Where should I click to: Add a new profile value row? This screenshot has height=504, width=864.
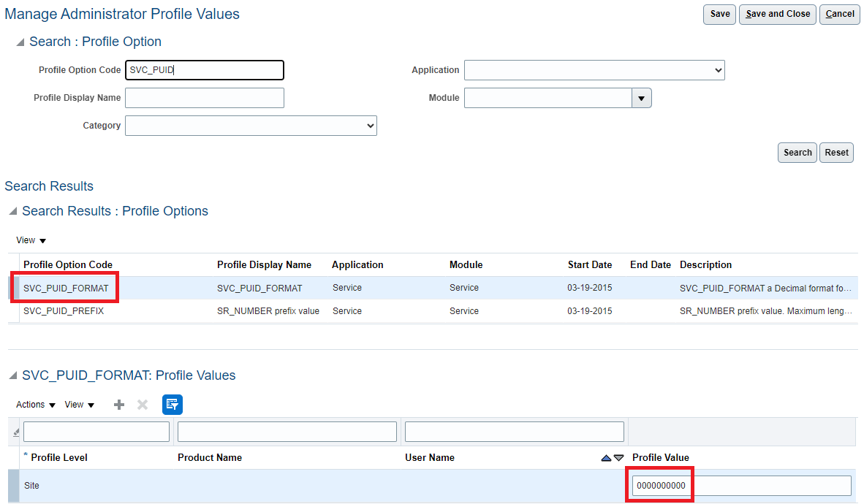[x=118, y=404]
